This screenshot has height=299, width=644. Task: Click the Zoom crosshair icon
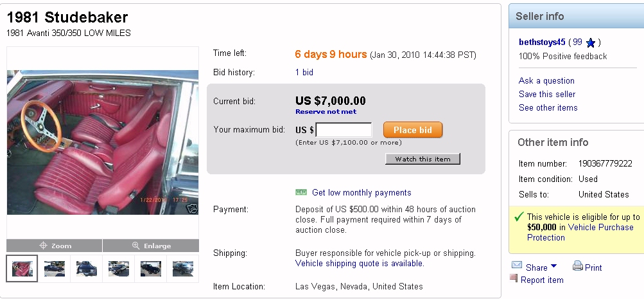44,246
